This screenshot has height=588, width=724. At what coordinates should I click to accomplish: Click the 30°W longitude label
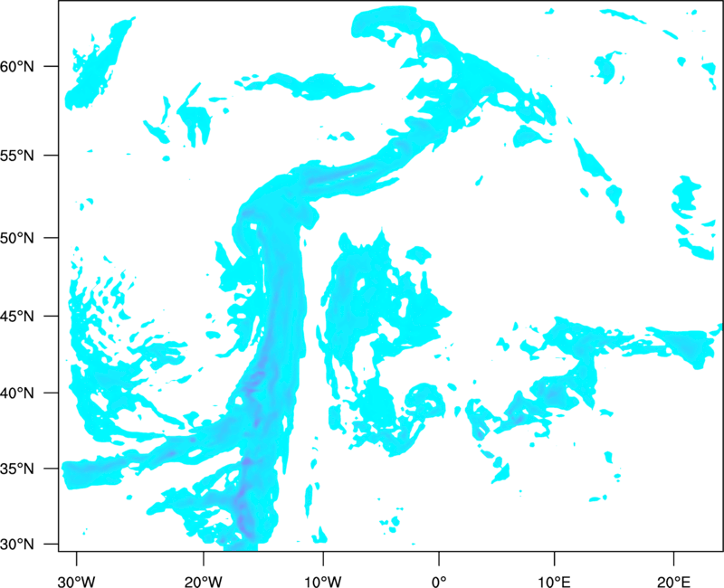click(x=77, y=582)
